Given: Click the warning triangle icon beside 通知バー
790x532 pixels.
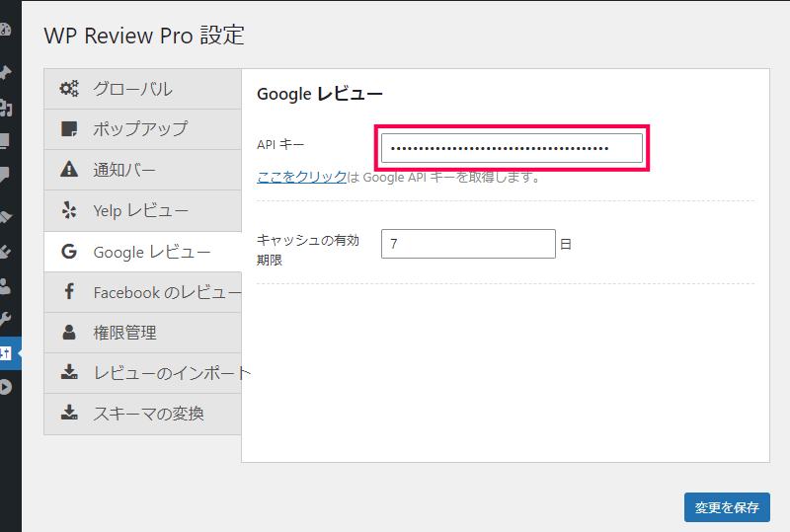Looking at the screenshot, I should [69, 170].
